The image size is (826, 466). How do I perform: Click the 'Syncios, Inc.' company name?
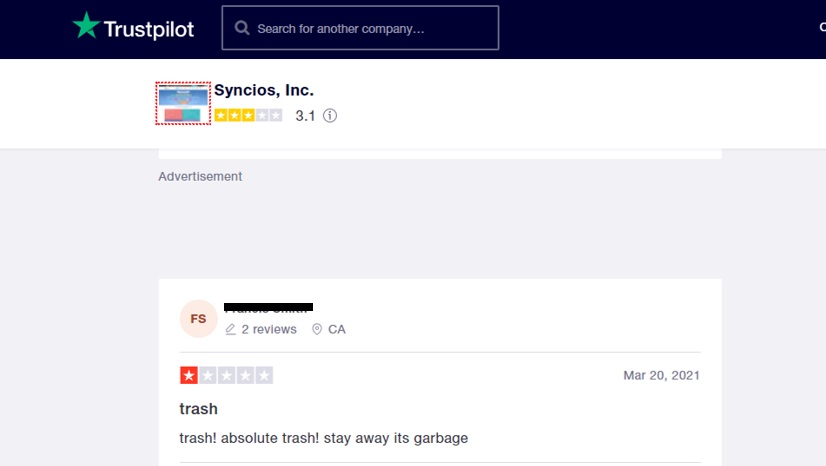[264, 90]
